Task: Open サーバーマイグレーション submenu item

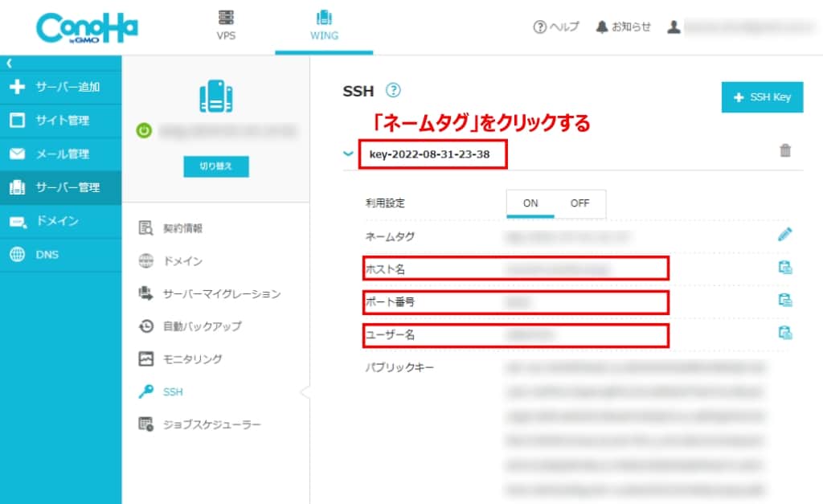Action: pos(210,294)
